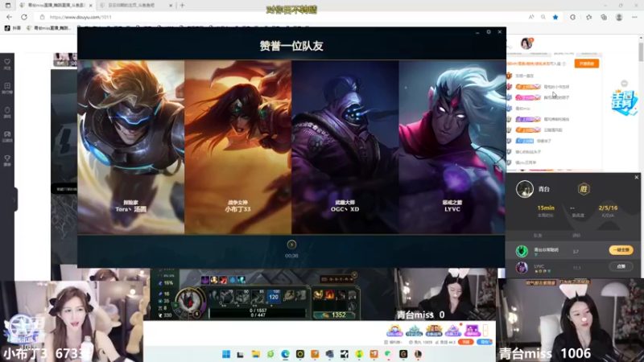Open the Windows Start menu
Image resolution: width=644 pixels, height=362 pixels.
click(226, 354)
